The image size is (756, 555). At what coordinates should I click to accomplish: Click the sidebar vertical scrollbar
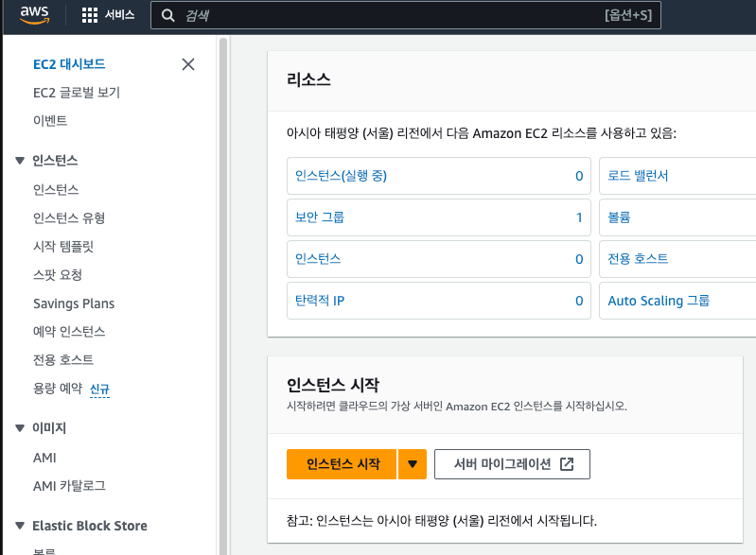pos(223,295)
